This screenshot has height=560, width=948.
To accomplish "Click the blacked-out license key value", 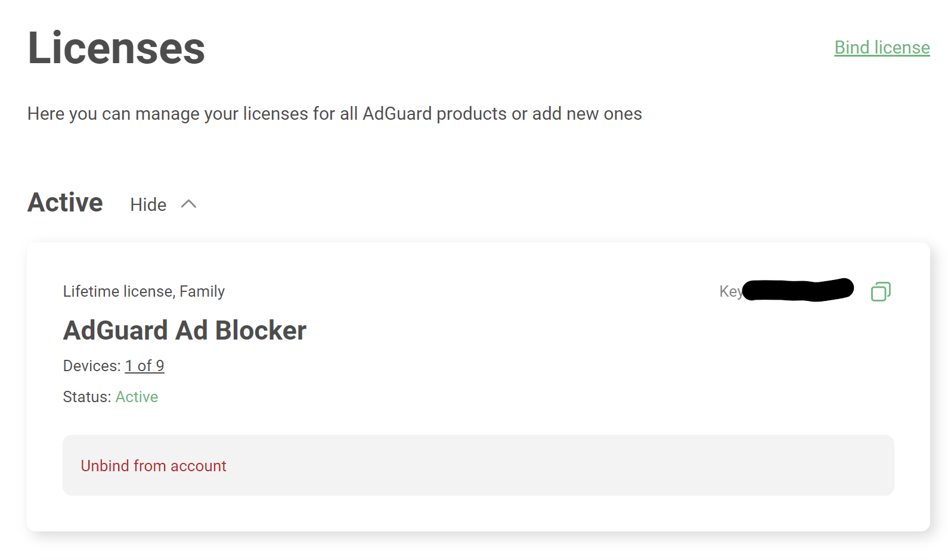I will 798,290.
